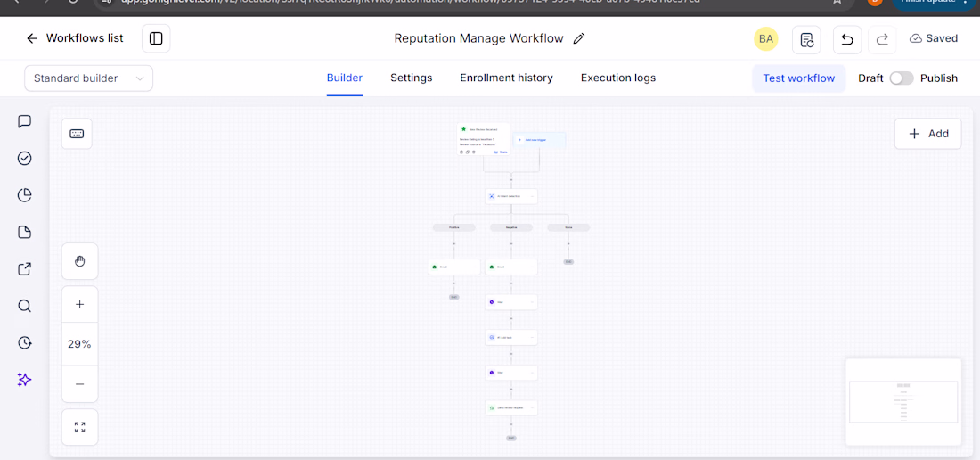980x460 pixels.
Task: Open Stats link on trigger card
Action: coord(501,152)
